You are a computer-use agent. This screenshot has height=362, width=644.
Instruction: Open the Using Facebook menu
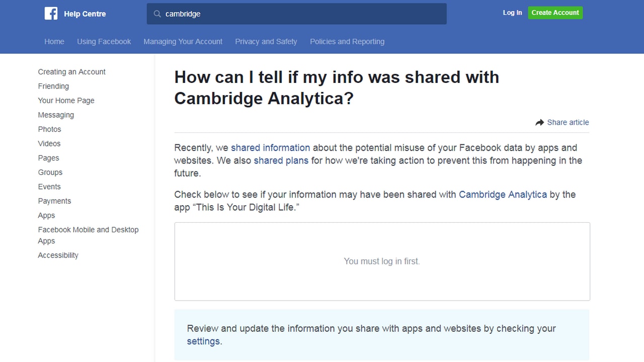[x=104, y=42]
